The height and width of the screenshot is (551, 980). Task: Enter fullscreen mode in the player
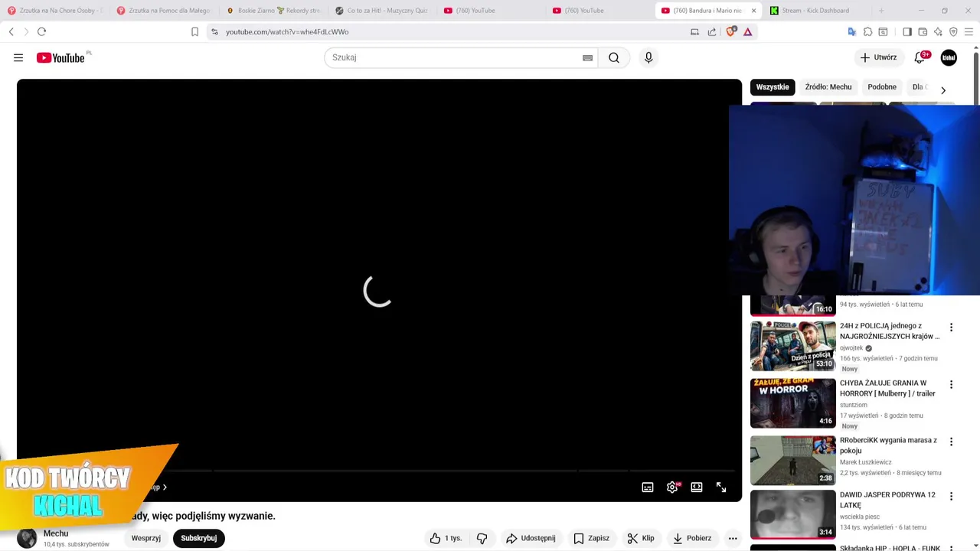721,487
